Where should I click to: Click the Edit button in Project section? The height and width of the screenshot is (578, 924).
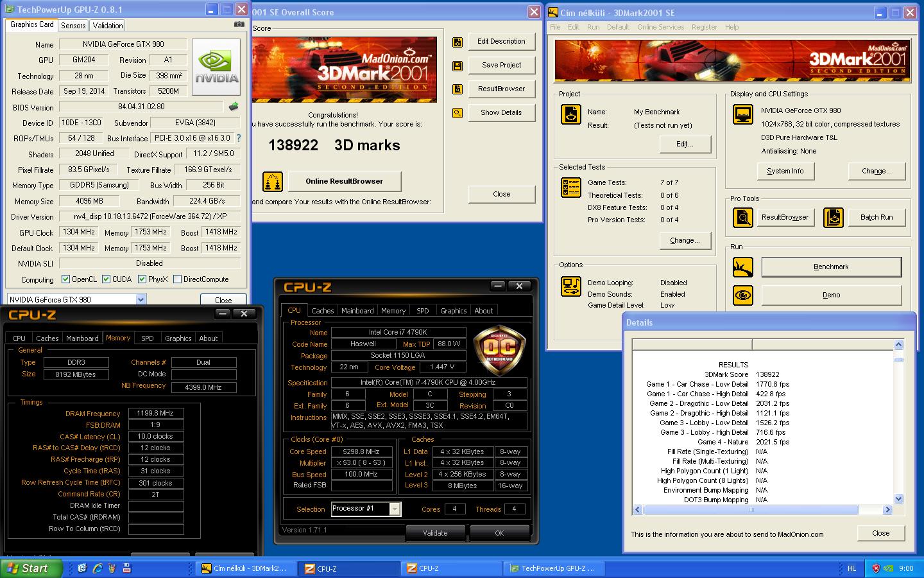coord(685,144)
